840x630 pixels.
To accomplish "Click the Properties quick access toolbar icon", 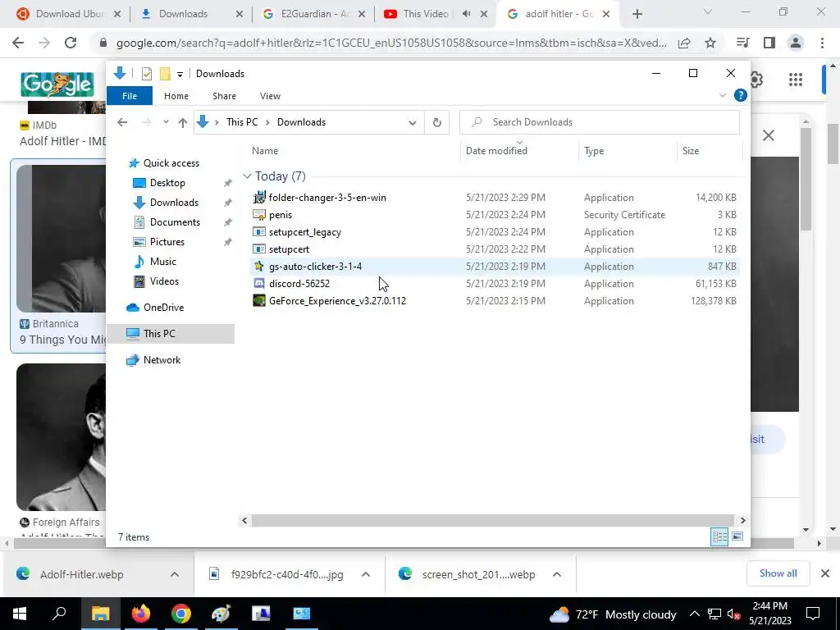I will (x=146, y=74).
